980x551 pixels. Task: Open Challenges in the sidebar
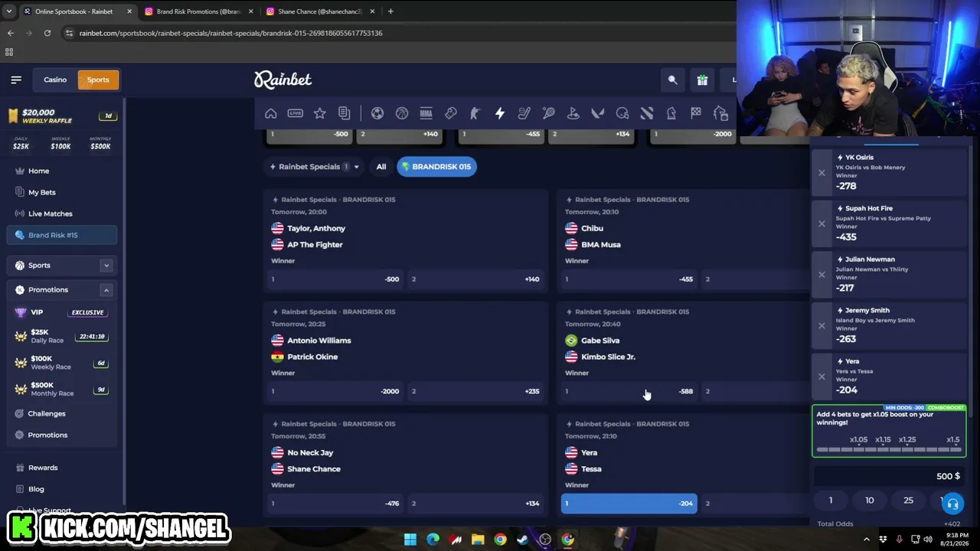[x=61, y=413]
